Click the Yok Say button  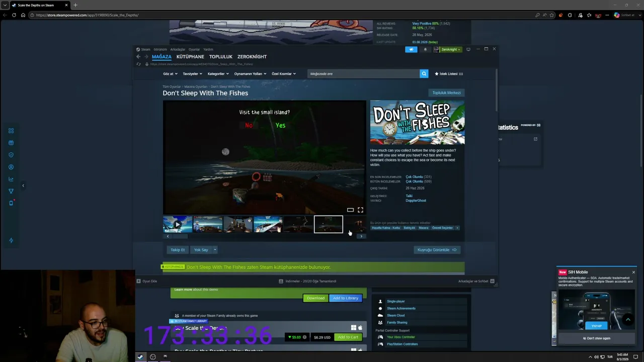201,250
